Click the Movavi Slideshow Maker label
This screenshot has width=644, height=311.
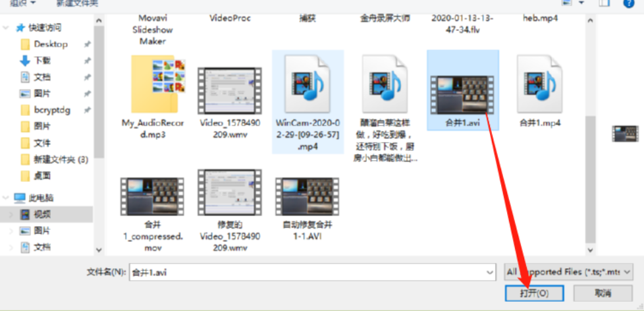pyautogui.click(x=152, y=30)
